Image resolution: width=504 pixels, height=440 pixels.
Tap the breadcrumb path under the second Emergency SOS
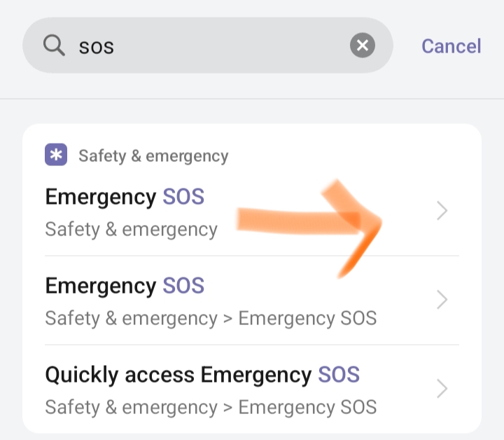211,318
